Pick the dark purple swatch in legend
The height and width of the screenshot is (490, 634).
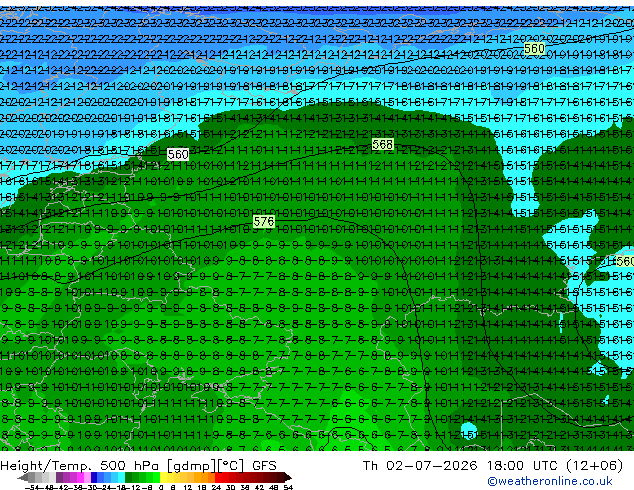pyautogui.click(x=59, y=477)
